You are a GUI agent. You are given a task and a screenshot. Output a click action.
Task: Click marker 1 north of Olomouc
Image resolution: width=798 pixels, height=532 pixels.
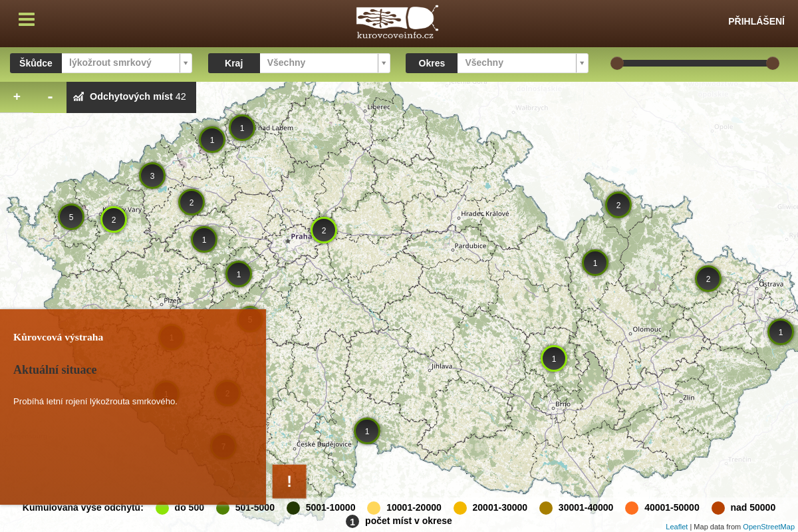coord(595,263)
